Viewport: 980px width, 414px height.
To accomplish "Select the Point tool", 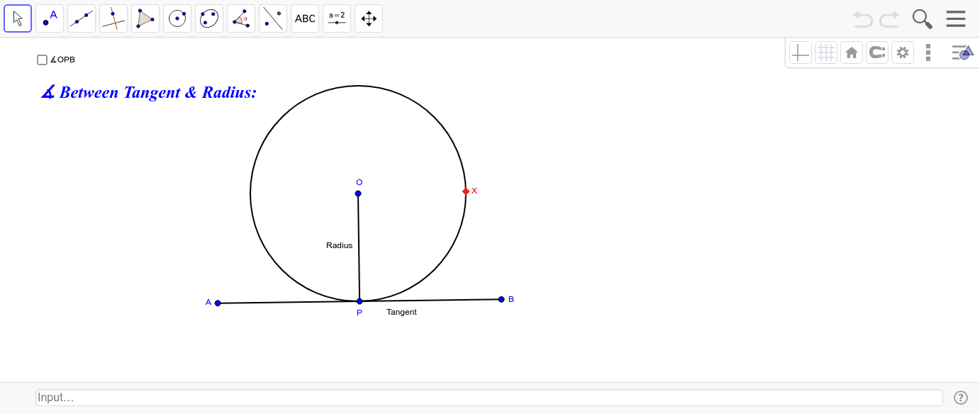I will point(50,18).
